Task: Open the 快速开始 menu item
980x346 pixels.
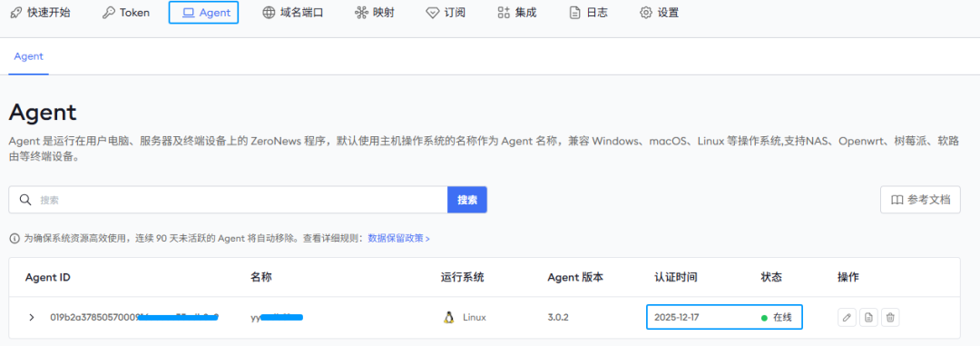Action: (41, 13)
